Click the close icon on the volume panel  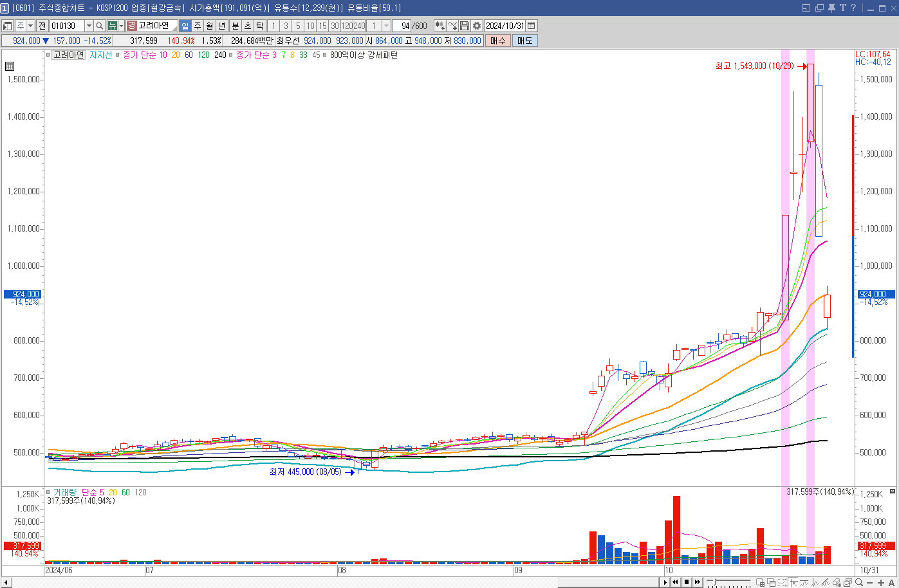tap(893, 492)
